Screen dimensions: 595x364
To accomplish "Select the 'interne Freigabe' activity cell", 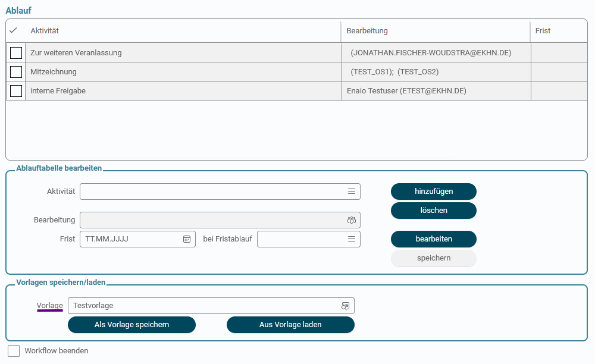I will click(184, 90).
